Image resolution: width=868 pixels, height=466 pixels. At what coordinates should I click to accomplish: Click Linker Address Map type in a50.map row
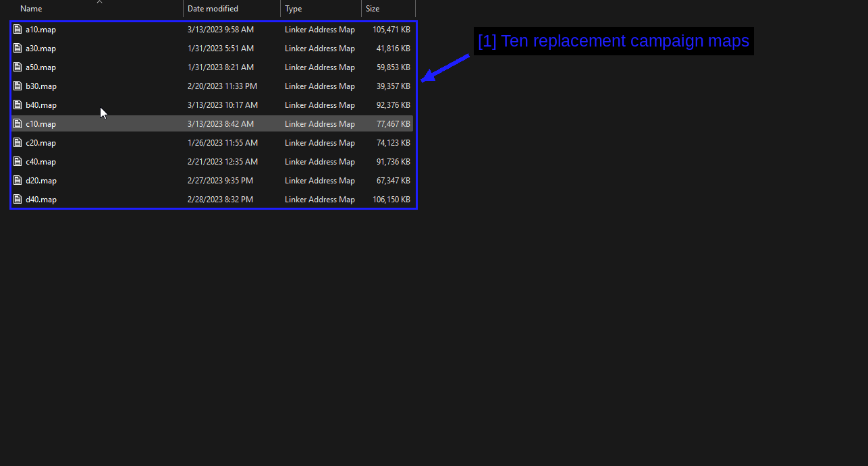(x=320, y=67)
